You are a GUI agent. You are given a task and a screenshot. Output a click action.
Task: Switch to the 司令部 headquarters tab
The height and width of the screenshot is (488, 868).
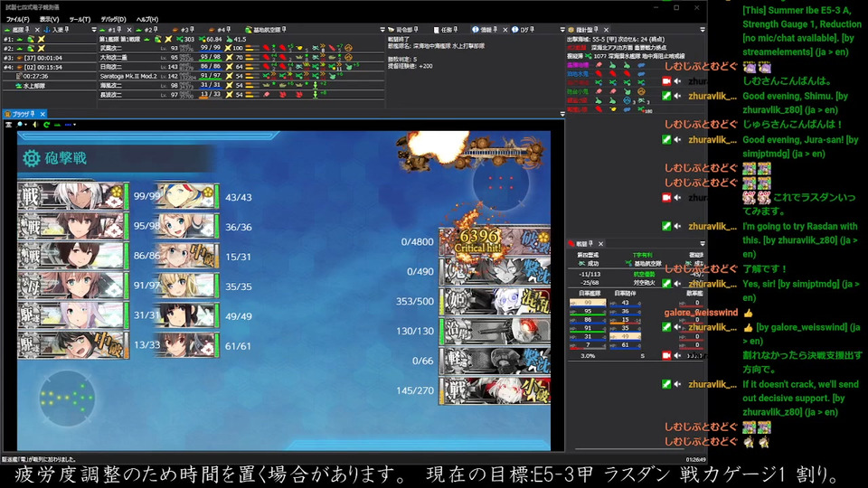click(x=403, y=30)
